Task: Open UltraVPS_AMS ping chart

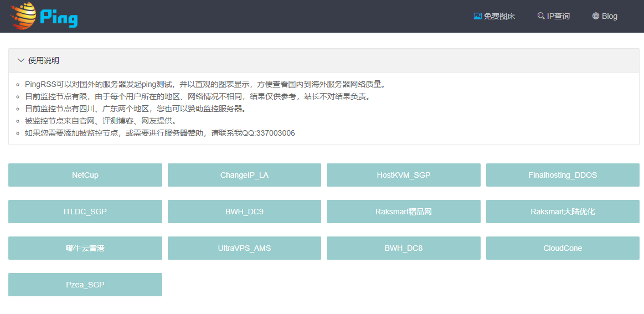Action: pos(244,248)
